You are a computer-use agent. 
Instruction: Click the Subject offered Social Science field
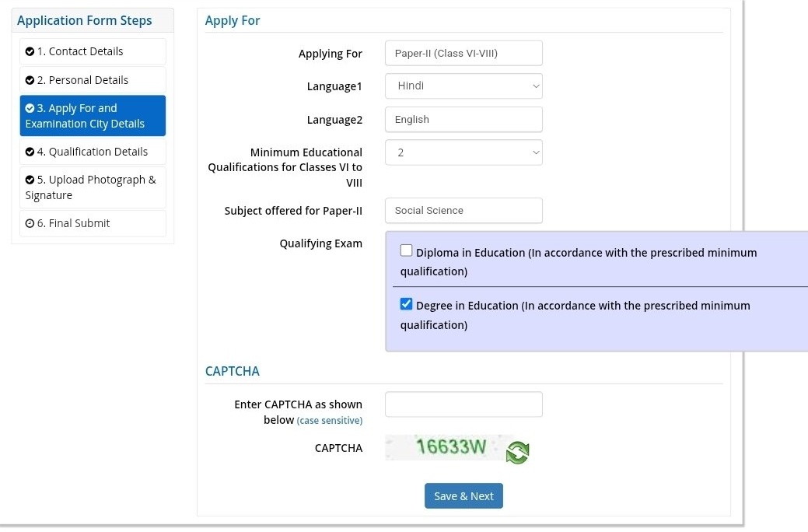[463, 210]
